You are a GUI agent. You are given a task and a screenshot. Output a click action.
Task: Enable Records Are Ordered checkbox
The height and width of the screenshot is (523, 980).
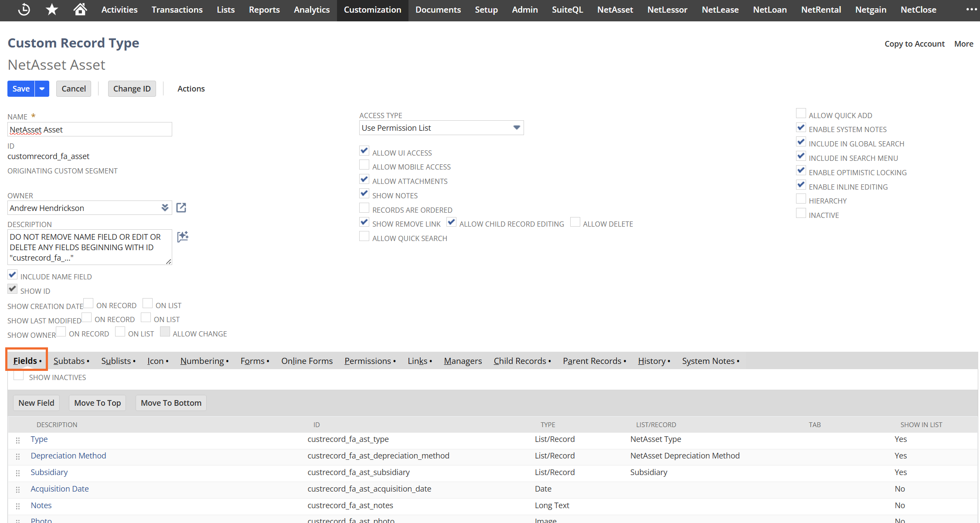coord(364,208)
